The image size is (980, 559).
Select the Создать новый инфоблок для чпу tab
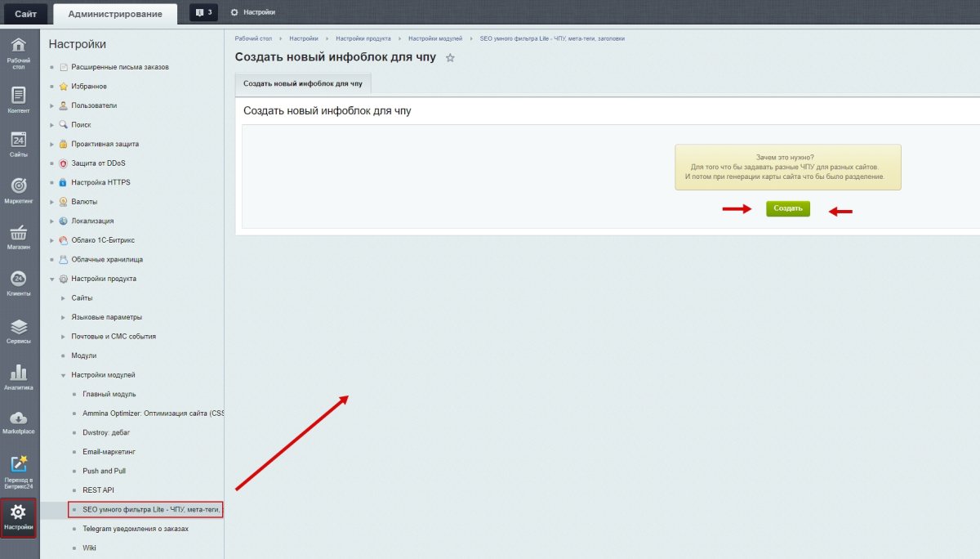(303, 83)
